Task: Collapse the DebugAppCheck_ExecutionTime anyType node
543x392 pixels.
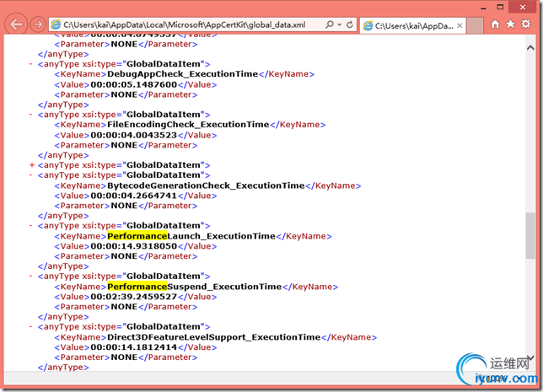Action: (x=31, y=64)
